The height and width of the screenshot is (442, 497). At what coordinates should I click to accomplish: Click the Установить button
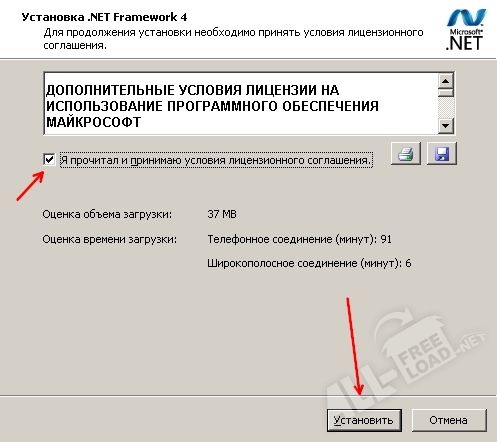(364, 420)
